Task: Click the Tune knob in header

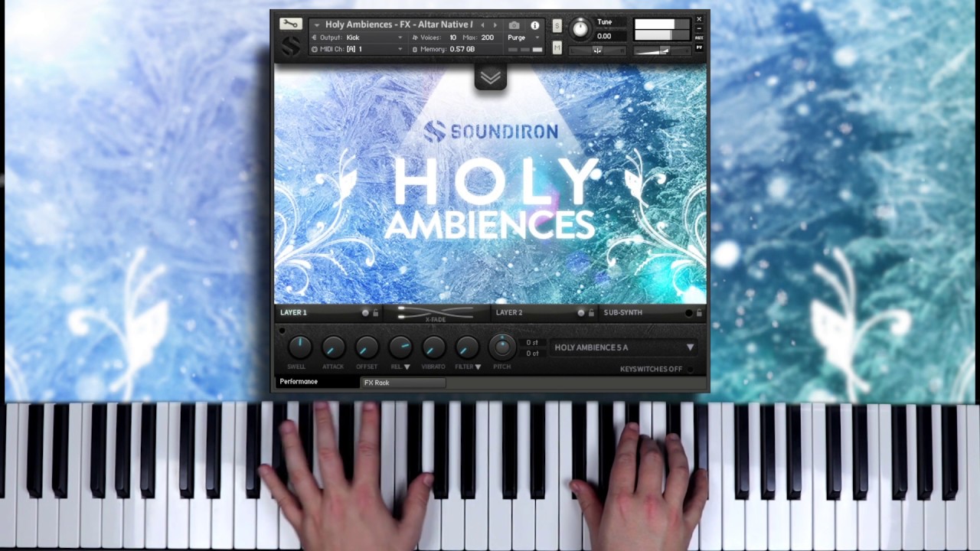Action: click(580, 29)
